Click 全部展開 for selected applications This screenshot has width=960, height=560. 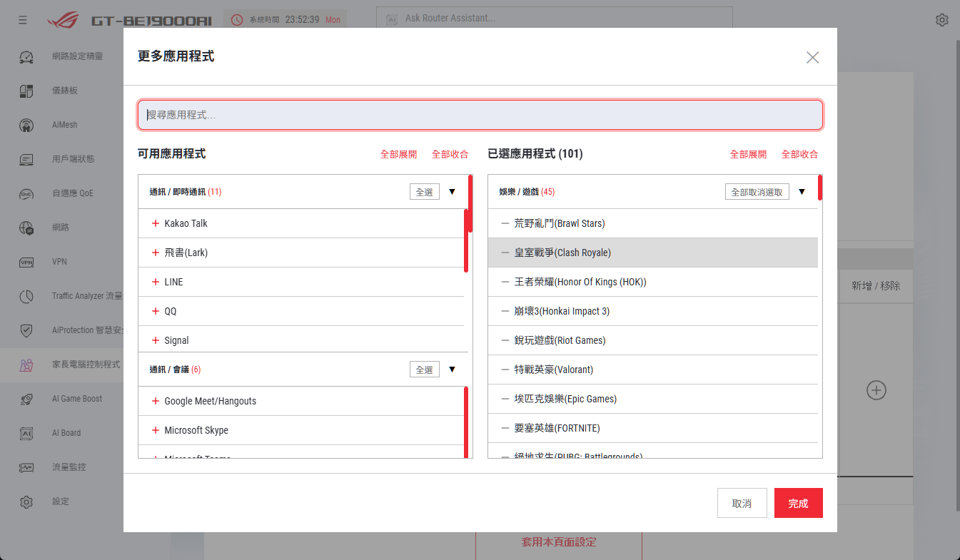[x=748, y=154]
